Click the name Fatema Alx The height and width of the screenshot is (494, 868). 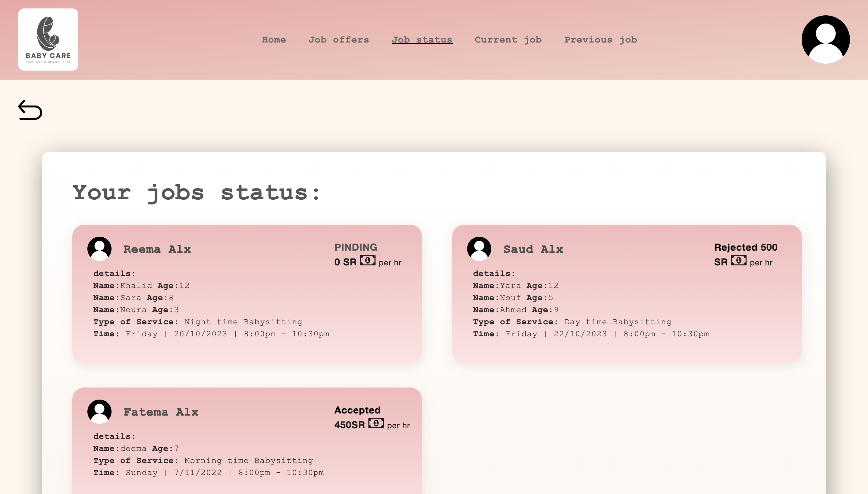pyautogui.click(x=161, y=412)
